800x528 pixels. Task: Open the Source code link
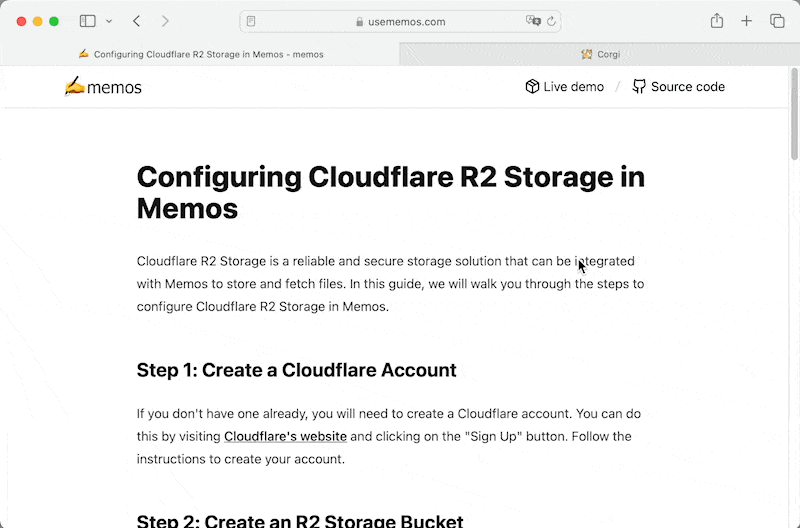point(679,87)
